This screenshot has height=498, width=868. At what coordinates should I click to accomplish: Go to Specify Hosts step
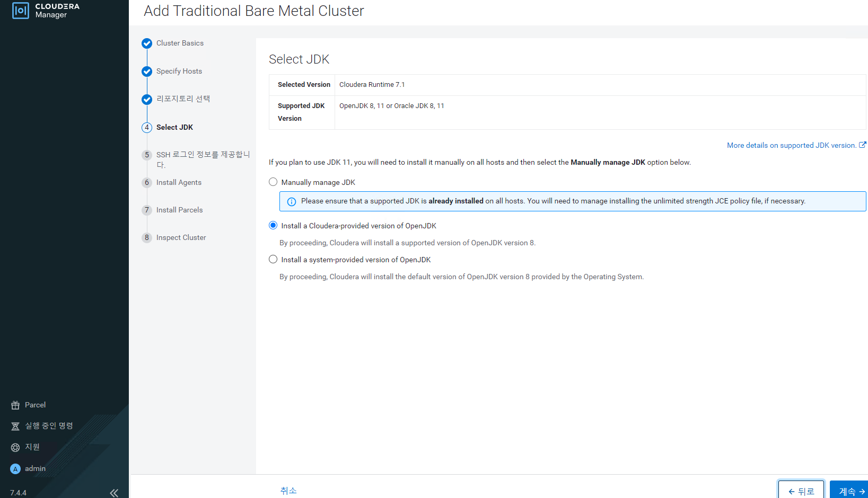[179, 71]
